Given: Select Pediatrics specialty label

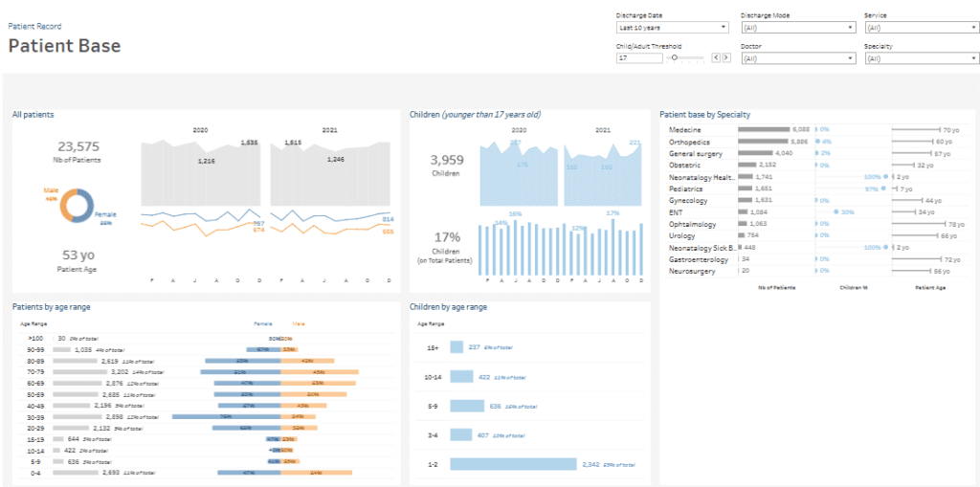Looking at the screenshot, I should coord(685,188).
